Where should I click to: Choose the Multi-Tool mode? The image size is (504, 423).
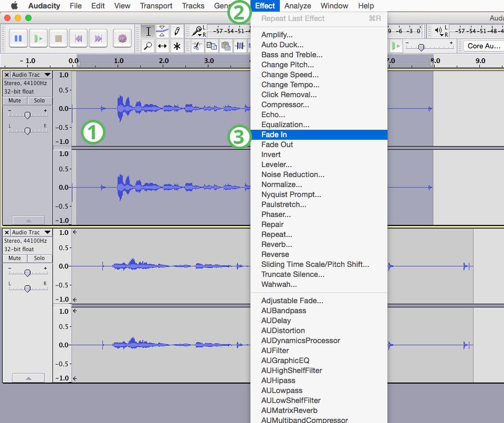click(x=177, y=46)
